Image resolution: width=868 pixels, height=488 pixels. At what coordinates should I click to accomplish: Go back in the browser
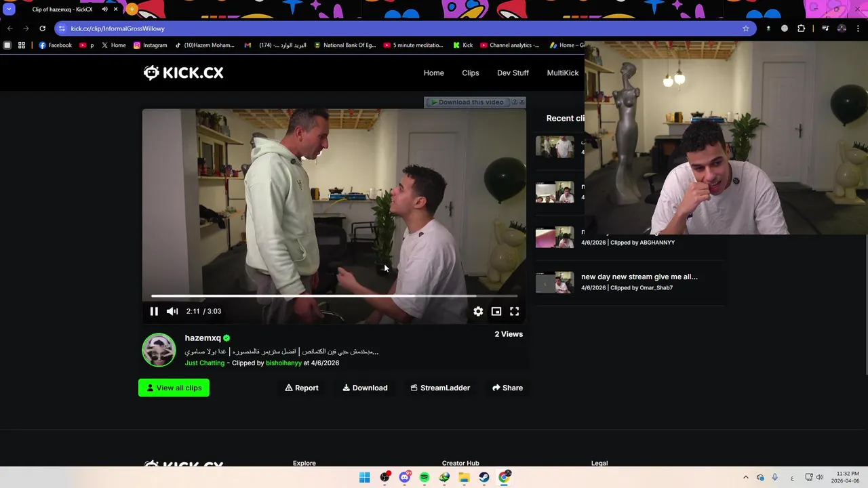click(x=9, y=28)
